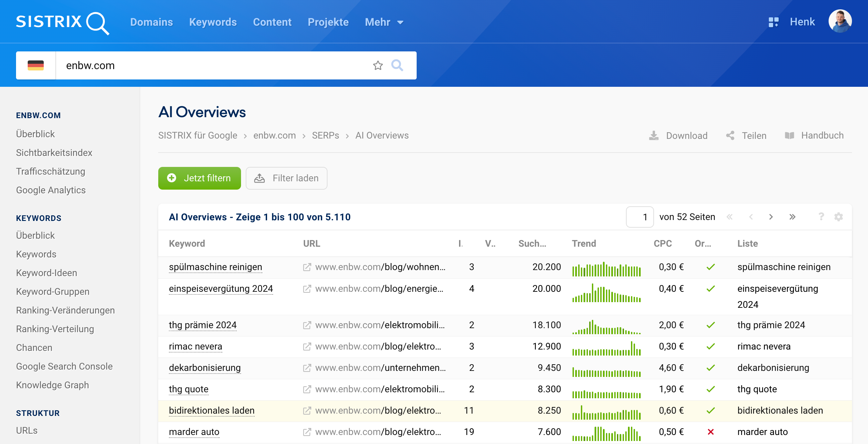Click the question mark help icon
The width and height of the screenshot is (868, 444).
[821, 217]
